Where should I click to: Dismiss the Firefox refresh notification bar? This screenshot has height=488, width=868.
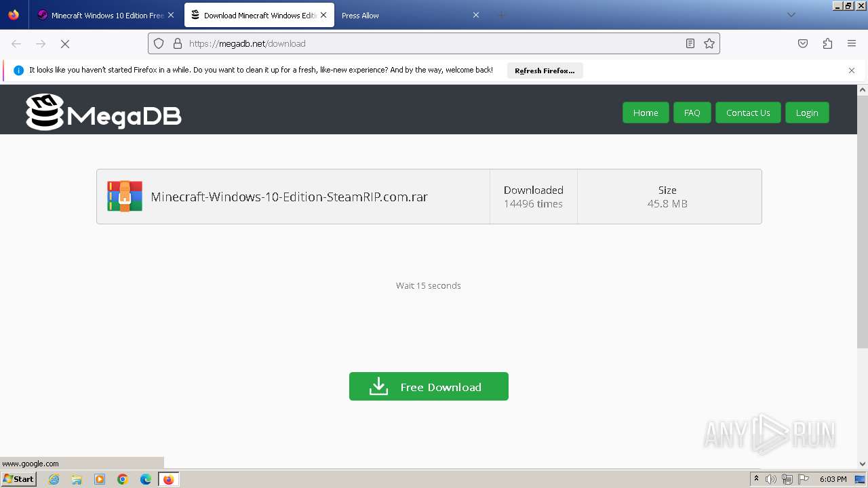click(x=852, y=70)
